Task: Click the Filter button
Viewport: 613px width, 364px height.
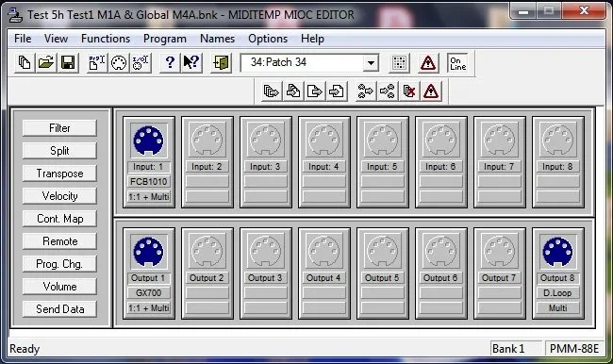Action: pyautogui.click(x=59, y=128)
